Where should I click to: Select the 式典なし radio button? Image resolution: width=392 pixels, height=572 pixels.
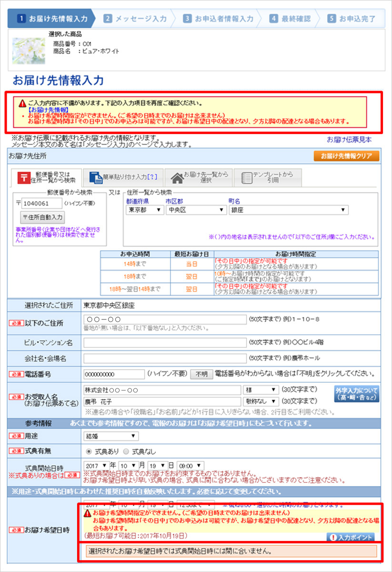click(126, 451)
